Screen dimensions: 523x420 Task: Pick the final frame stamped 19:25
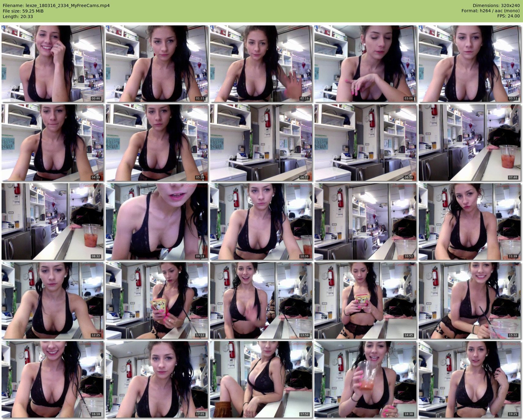469,379
